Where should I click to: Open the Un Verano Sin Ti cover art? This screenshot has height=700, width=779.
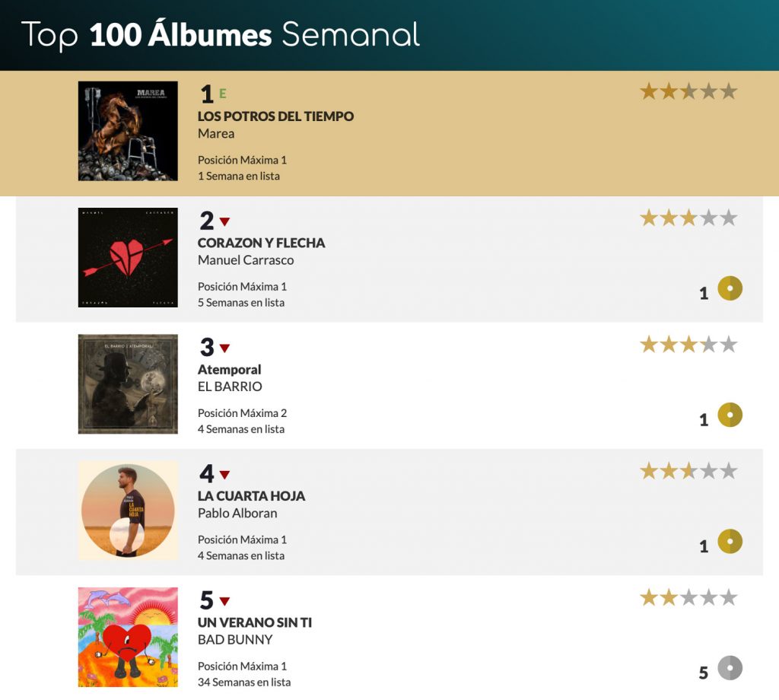pos(128,638)
